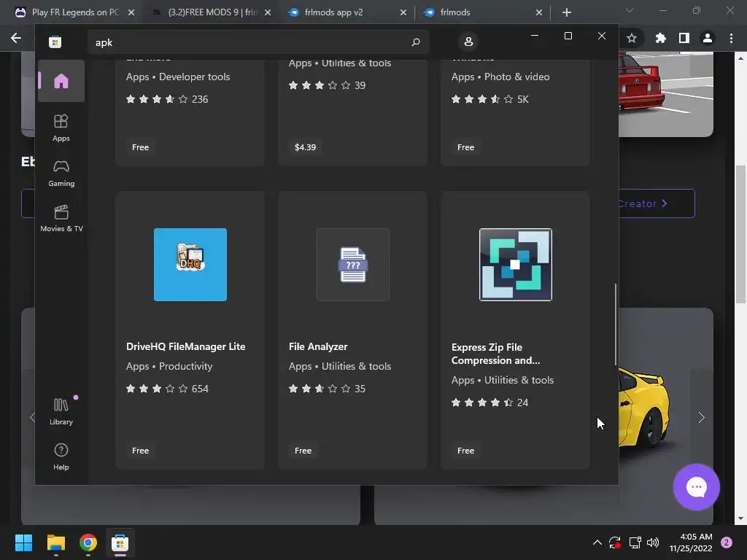Click Apps • Utilities & tools under Express Zip
747x560 pixels.
[x=503, y=380]
